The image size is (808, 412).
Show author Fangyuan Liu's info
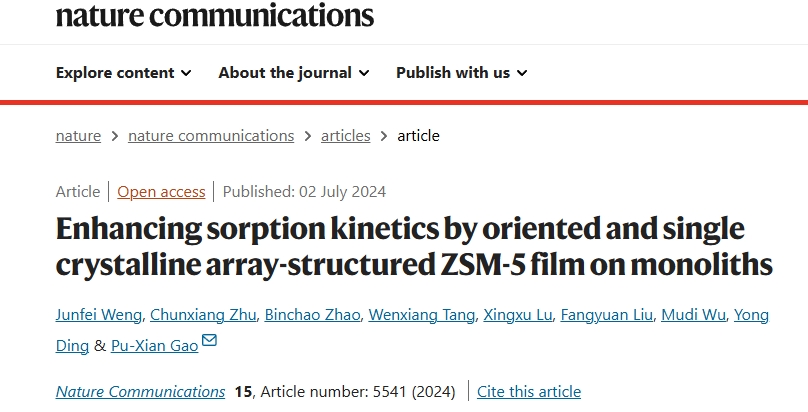tap(607, 315)
